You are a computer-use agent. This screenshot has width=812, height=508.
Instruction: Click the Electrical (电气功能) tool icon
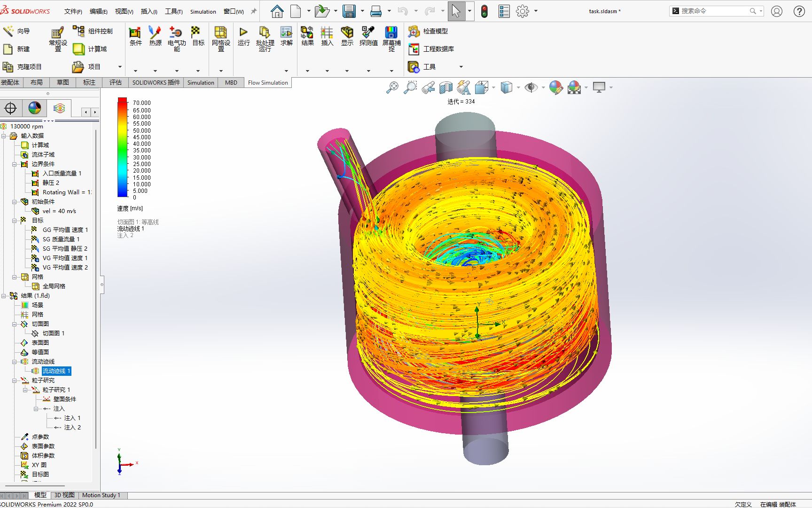point(176,39)
